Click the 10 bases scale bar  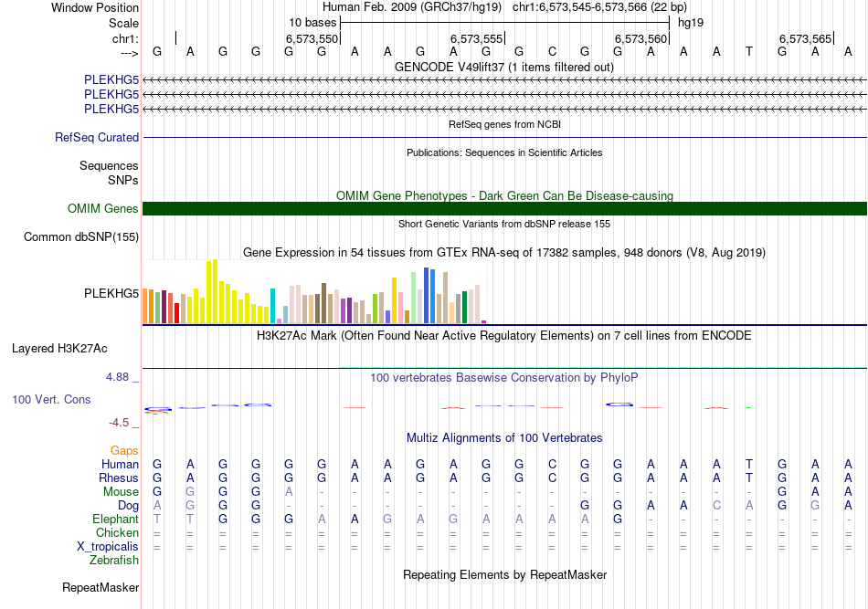pyautogui.click(x=504, y=23)
